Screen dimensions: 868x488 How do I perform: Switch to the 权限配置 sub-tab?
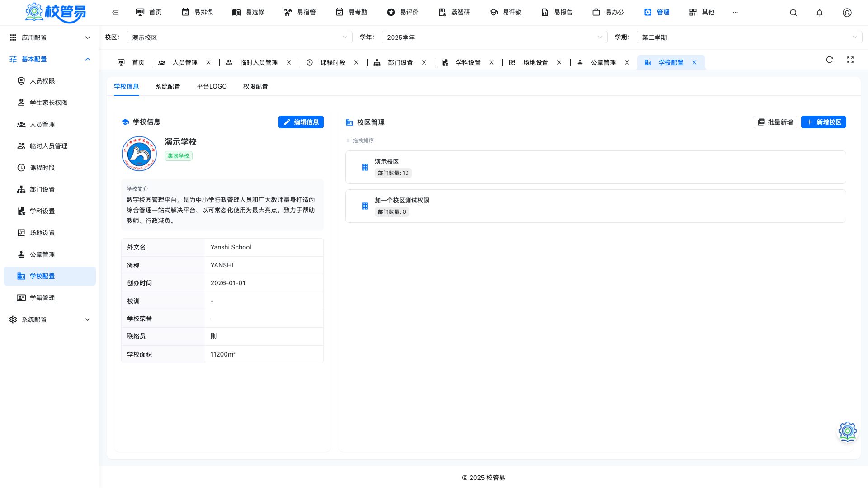coord(255,86)
